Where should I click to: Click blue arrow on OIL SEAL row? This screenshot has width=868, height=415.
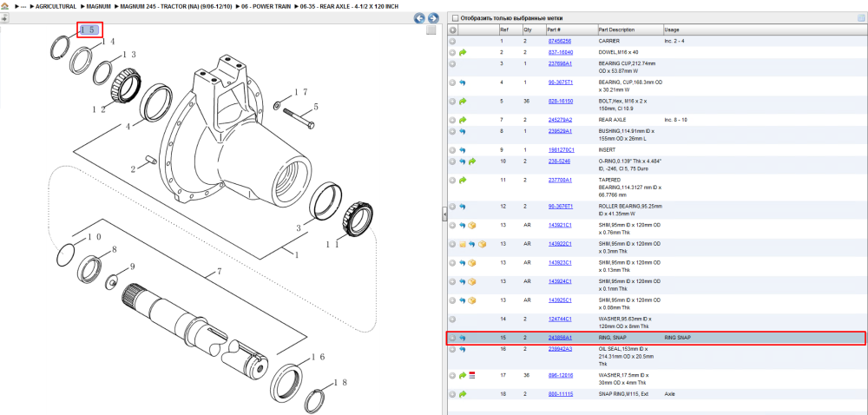coord(463,349)
